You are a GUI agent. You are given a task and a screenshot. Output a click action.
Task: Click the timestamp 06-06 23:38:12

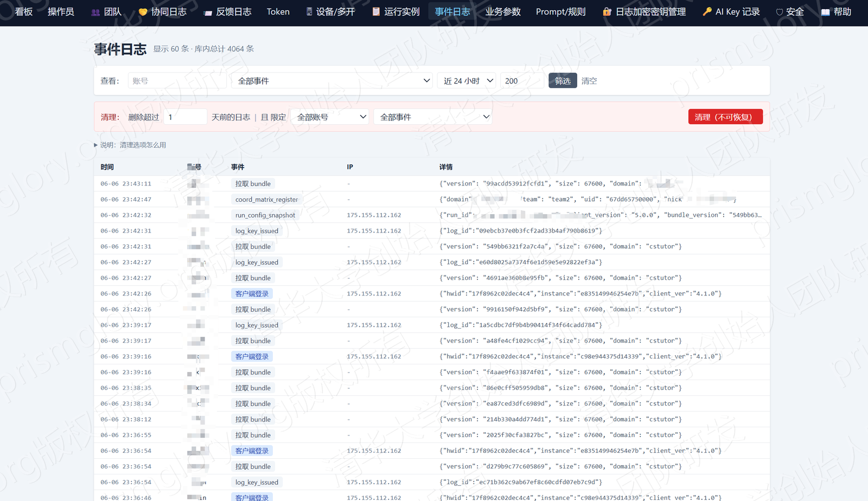[x=126, y=420]
